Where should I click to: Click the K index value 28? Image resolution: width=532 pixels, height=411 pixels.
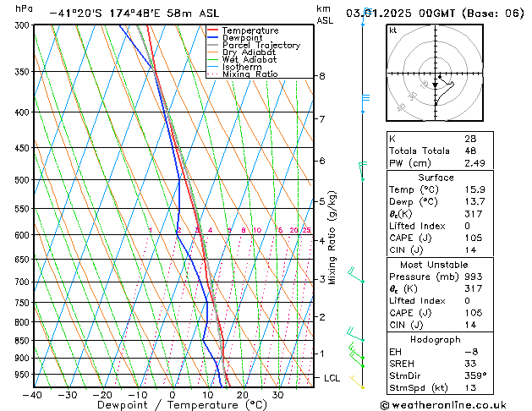pyautogui.click(x=470, y=139)
